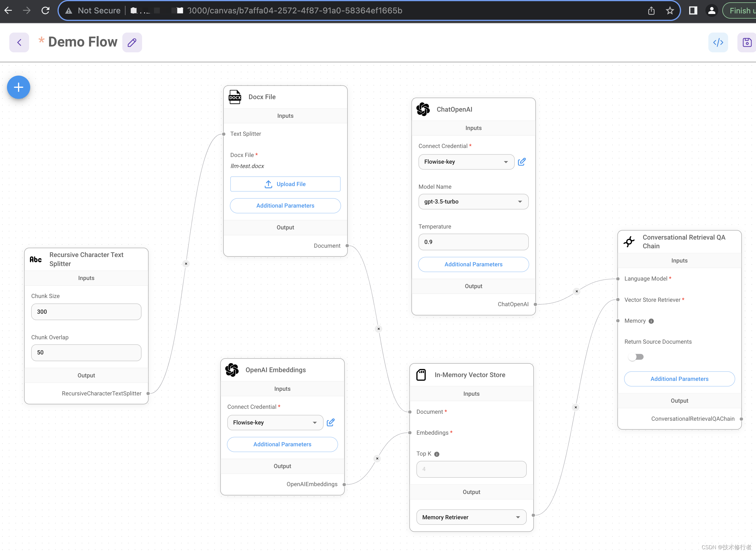756x553 pixels.
Task: Click Additional Parameters in Docx File node
Action: [x=285, y=205]
